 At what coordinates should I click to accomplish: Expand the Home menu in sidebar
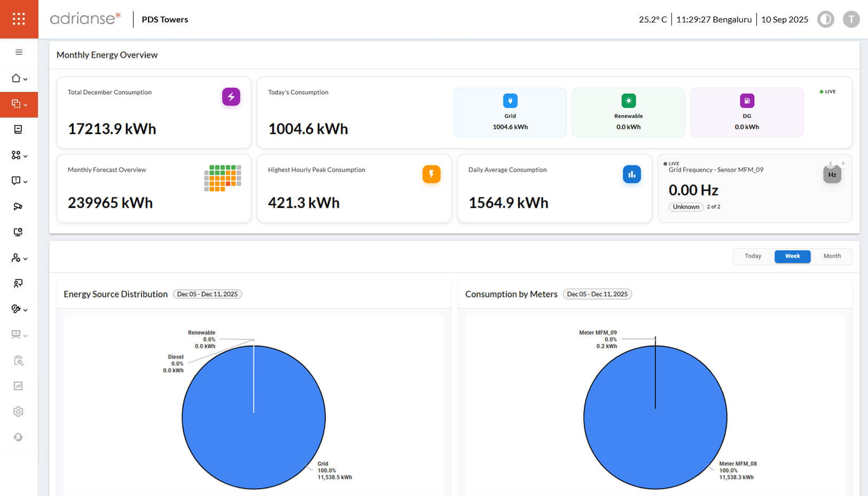pos(19,79)
